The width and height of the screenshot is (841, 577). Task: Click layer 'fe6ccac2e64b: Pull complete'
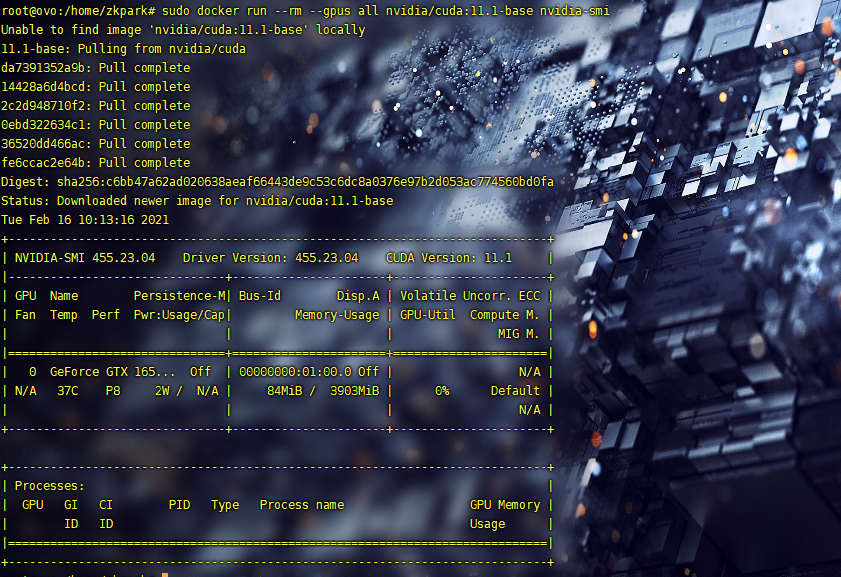coord(95,163)
